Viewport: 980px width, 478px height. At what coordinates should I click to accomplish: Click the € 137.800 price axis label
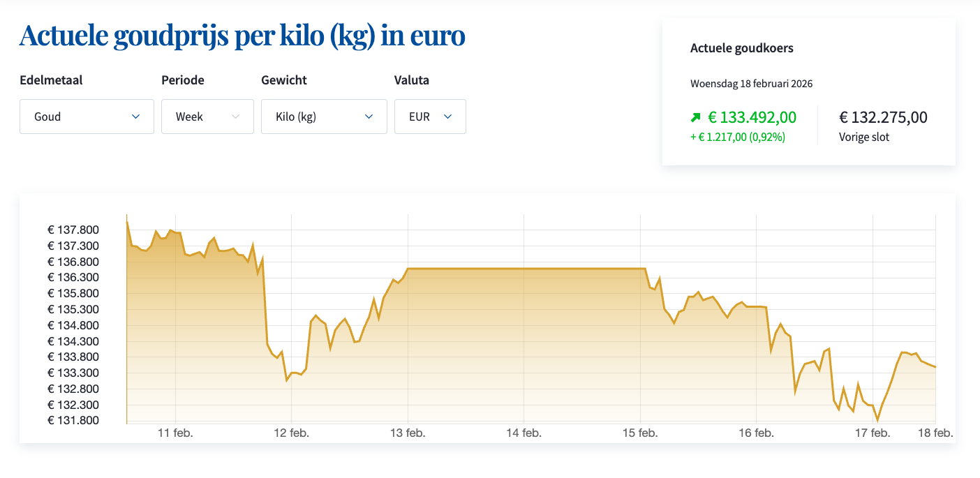point(73,230)
